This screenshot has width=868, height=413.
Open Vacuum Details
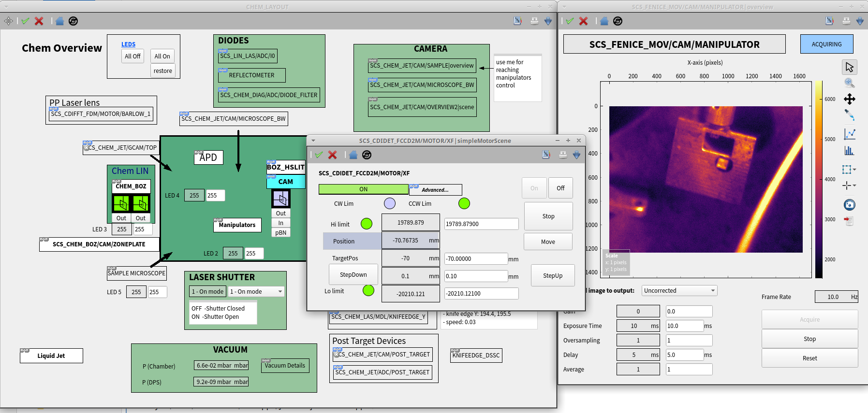tap(285, 365)
